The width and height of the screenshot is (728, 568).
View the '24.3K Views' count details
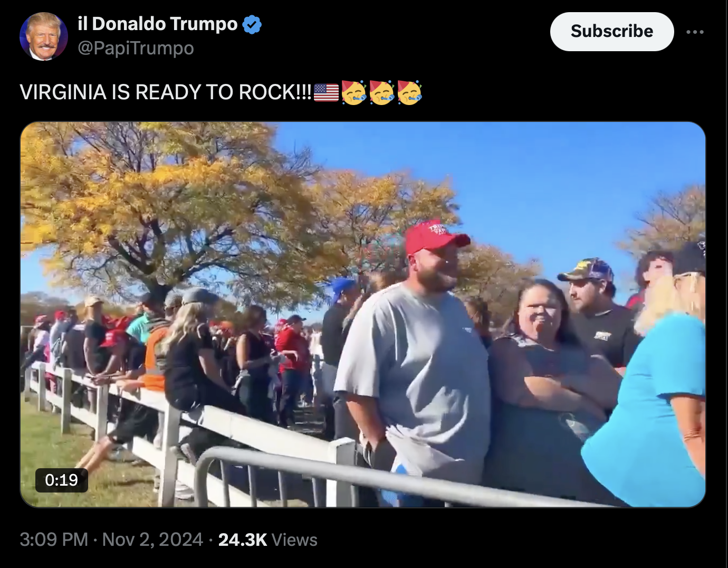point(267,539)
